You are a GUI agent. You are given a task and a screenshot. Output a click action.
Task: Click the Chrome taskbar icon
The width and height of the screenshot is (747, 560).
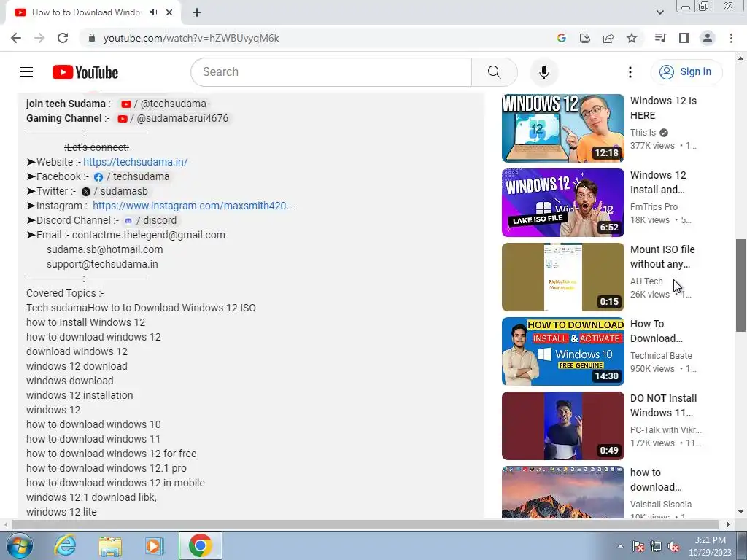click(x=200, y=545)
